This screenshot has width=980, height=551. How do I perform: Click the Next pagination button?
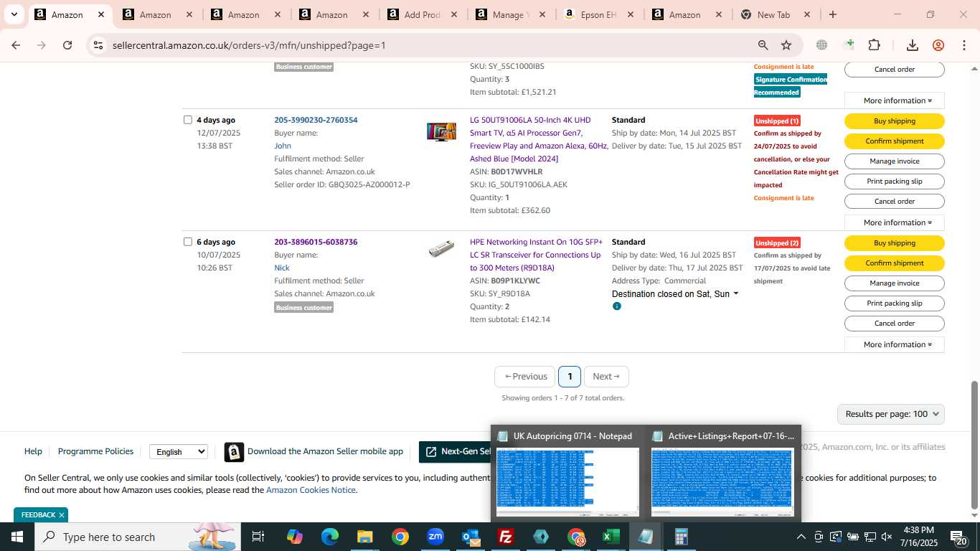(606, 377)
